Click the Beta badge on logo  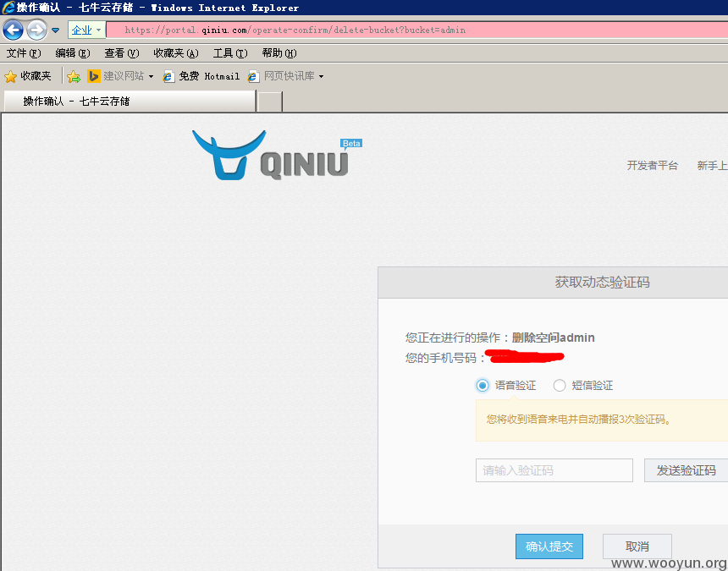click(351, 143)
